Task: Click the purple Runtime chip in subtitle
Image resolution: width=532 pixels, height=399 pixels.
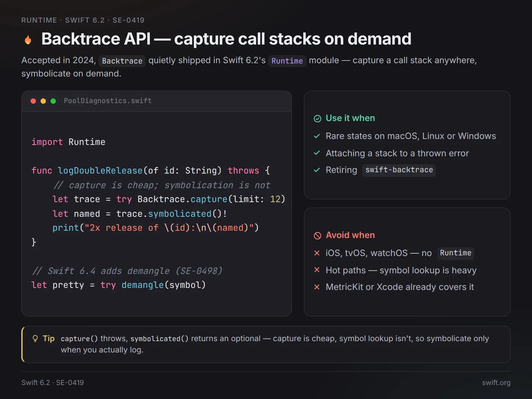Action: [x=287, y=61]
